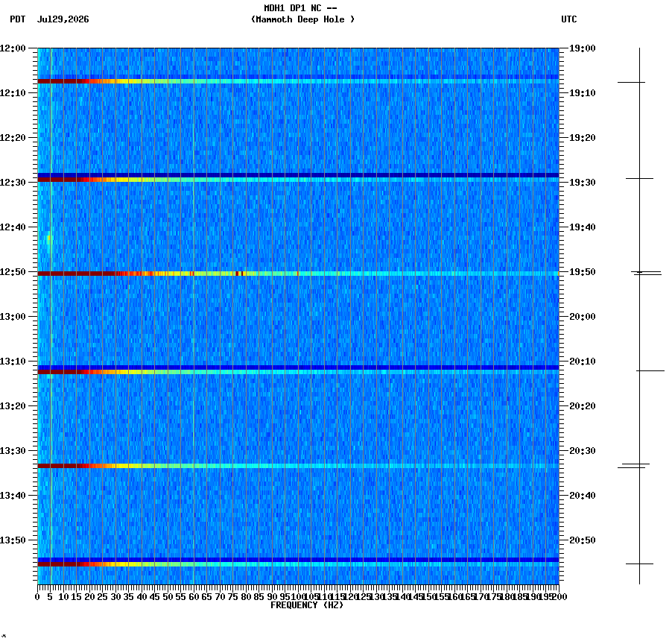Click the 0 Hz frequency tick label
Image resolution: width=672 pixels, height=644 pixels.
(38, 597)
